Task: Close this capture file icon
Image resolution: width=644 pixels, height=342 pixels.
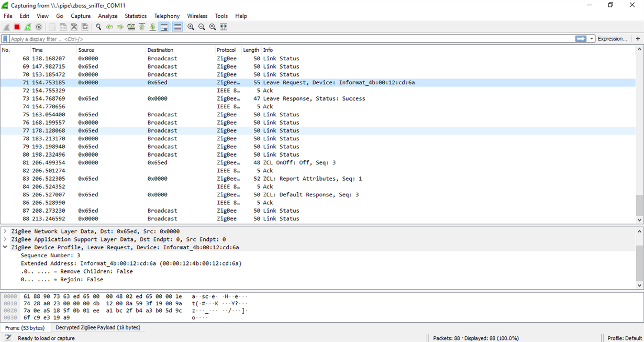Action: pos(74,27)
